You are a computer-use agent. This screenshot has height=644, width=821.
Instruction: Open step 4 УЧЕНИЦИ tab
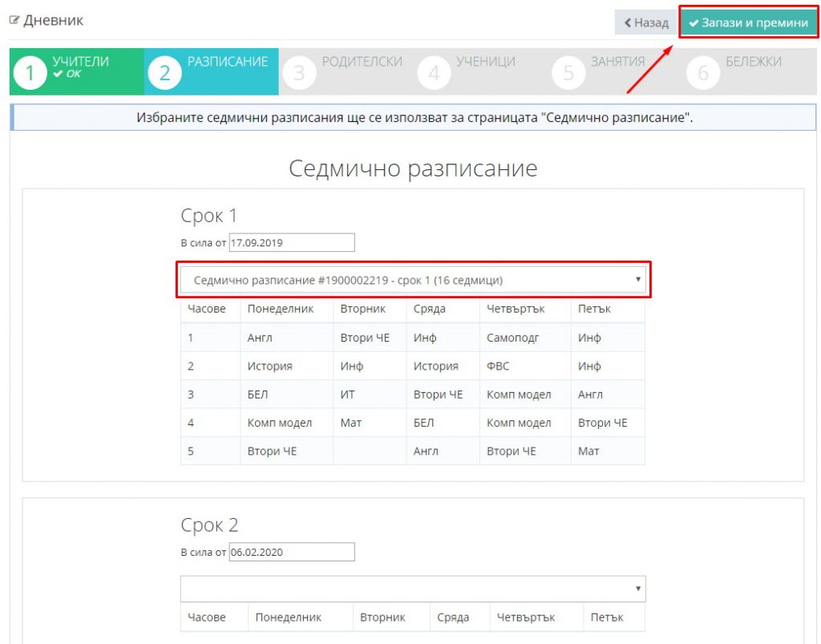480,71
